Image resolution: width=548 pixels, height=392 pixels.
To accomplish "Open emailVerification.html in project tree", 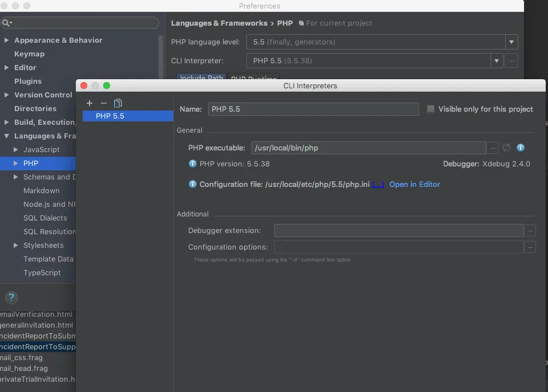I will point(36,314).
